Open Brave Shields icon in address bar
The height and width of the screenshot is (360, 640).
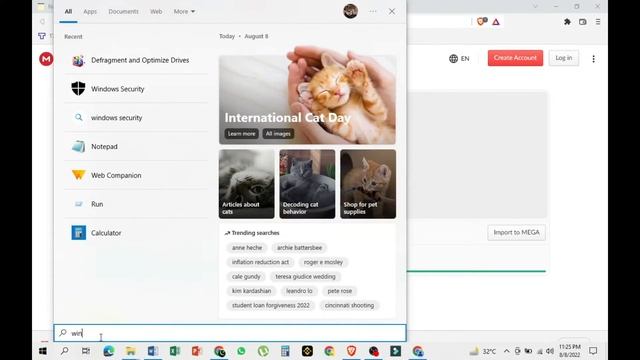click(482, 22)
